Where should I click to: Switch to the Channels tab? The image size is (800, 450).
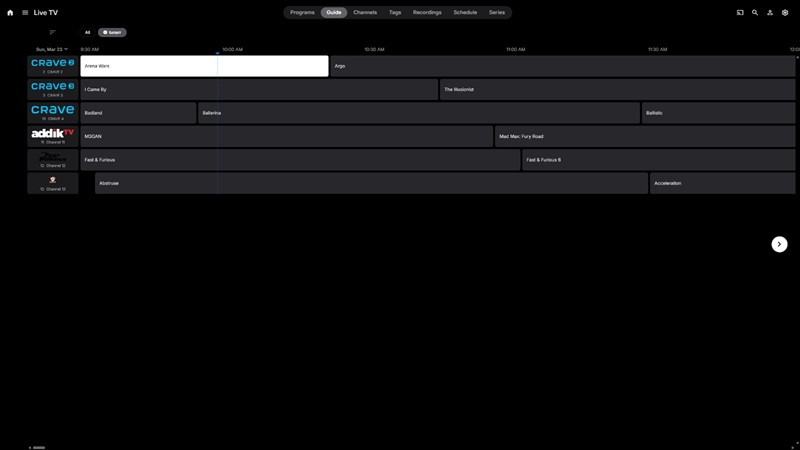tap(365, 12)
